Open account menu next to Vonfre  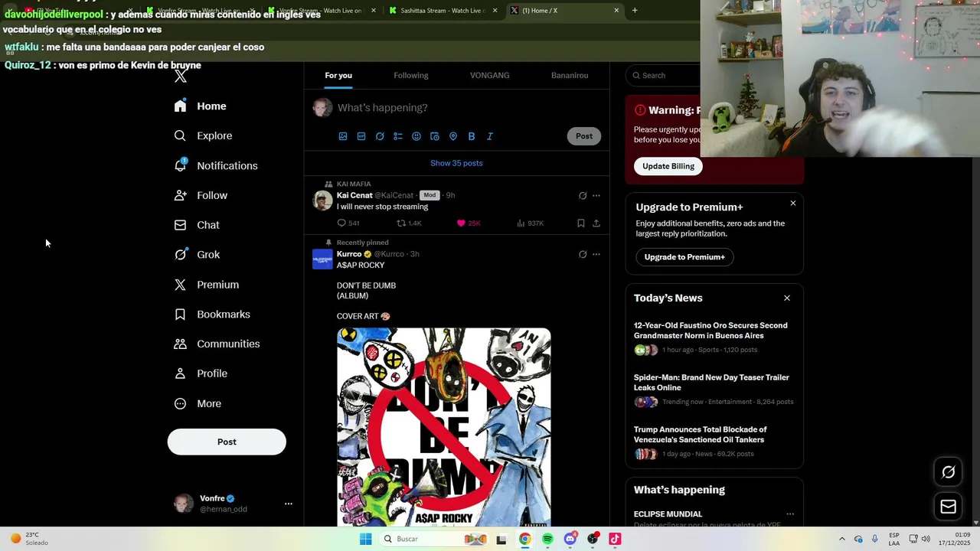tap(289, 504)
